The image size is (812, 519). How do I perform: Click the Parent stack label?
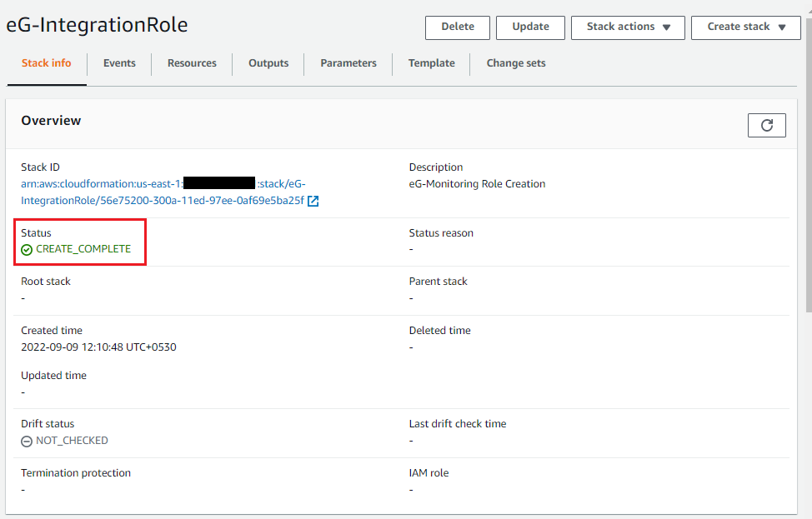pos(438,282)
